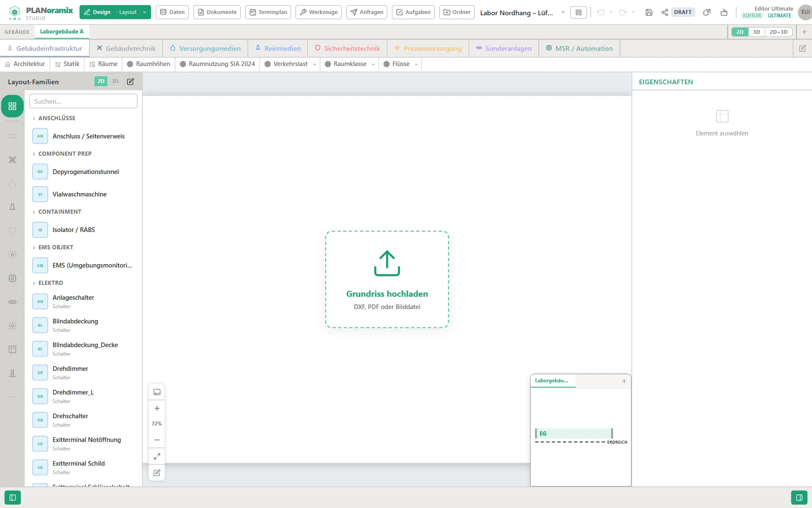The image size is (812, 508).
Task: Open the Sicherheitstechnik tab
Action: [x=347, y=48]
